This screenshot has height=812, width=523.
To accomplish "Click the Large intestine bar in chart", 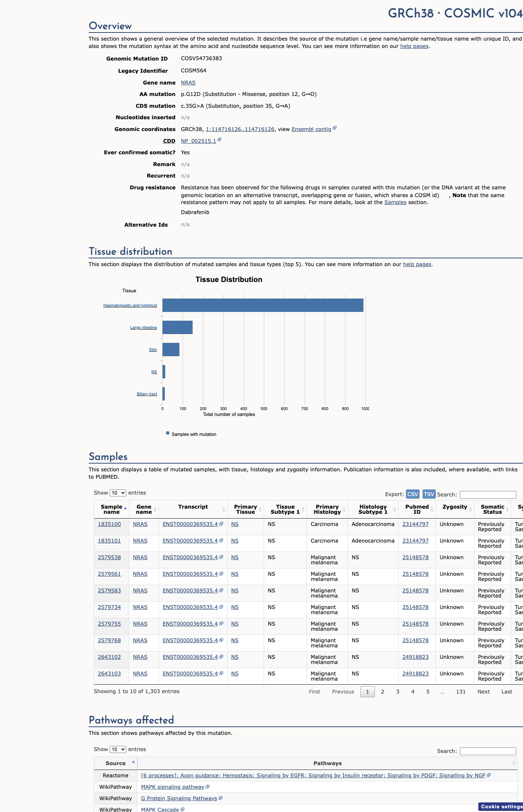I will [178, 327].
